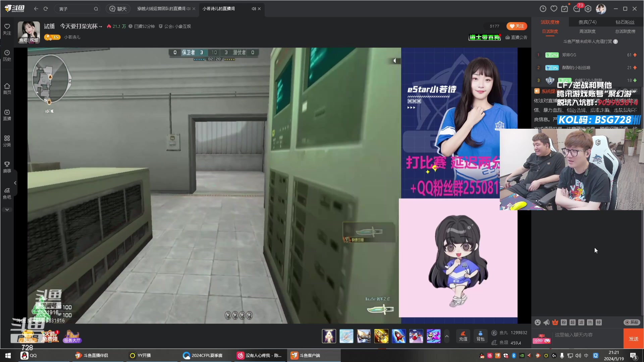The width and height of the screenshot is (644, 362).
Task: Toggle 屏蔽 block switch
Action: pos(632,322)
